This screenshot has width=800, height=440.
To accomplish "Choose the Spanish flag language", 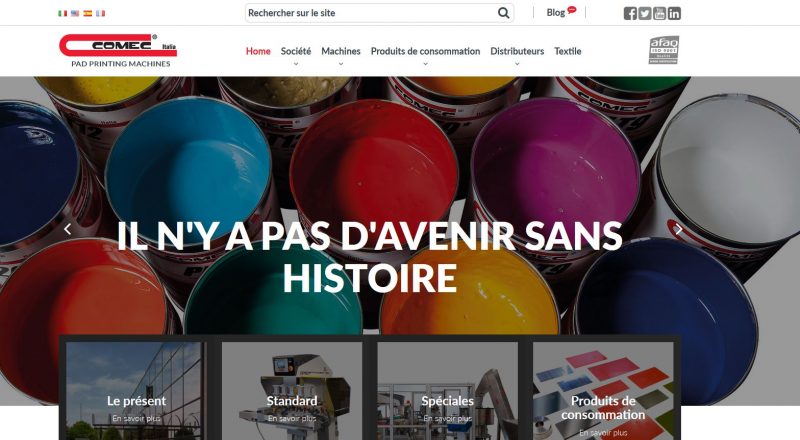I will 88,13.
